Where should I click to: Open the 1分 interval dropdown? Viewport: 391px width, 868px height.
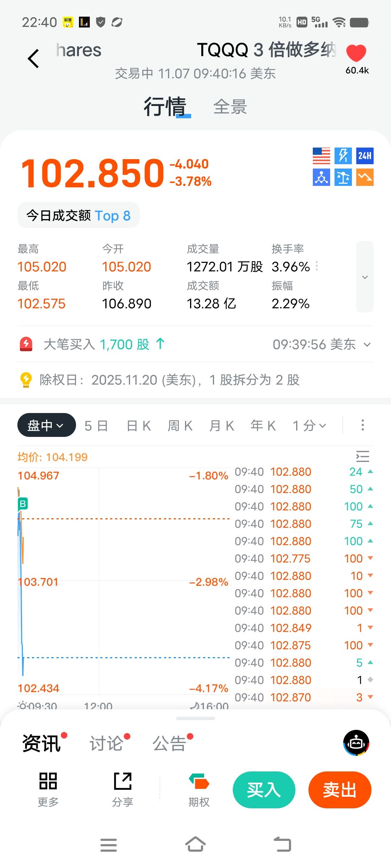[x=310, y=426]
